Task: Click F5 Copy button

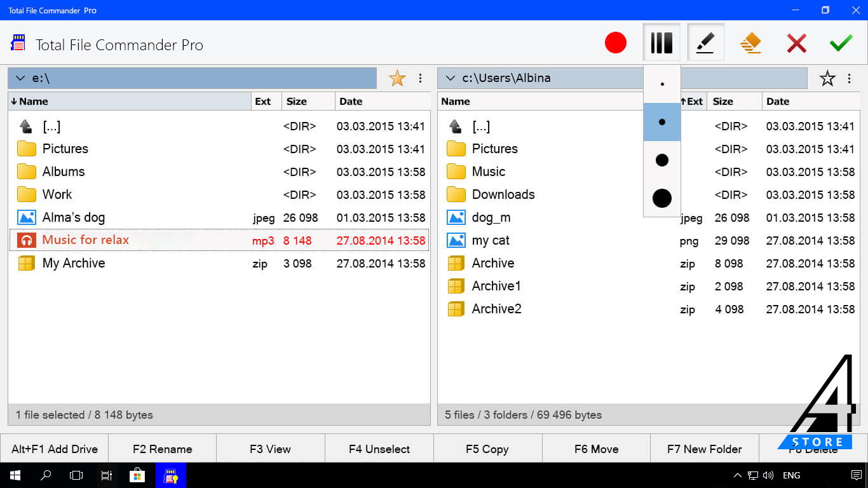Action: 487,449
